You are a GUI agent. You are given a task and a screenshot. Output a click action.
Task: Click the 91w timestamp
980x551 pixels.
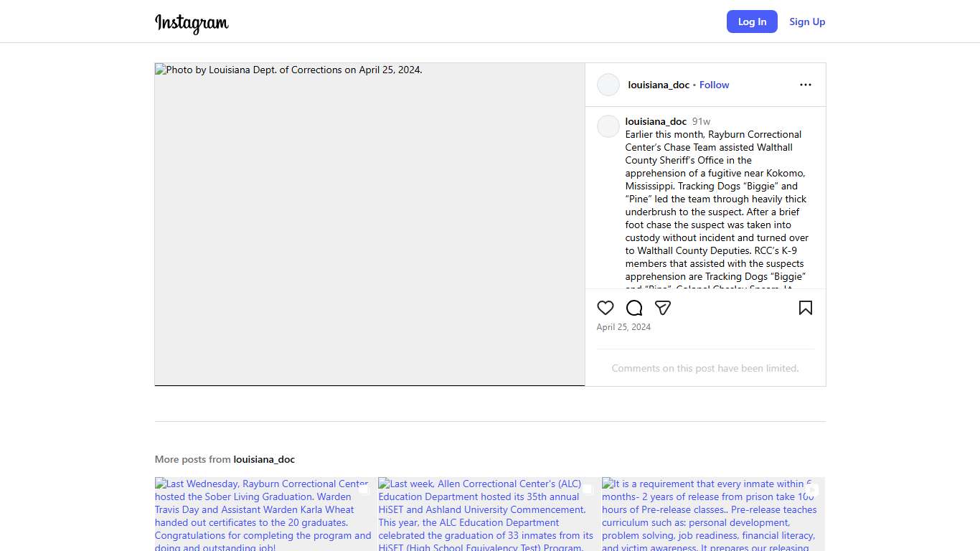tap(701, 121)
